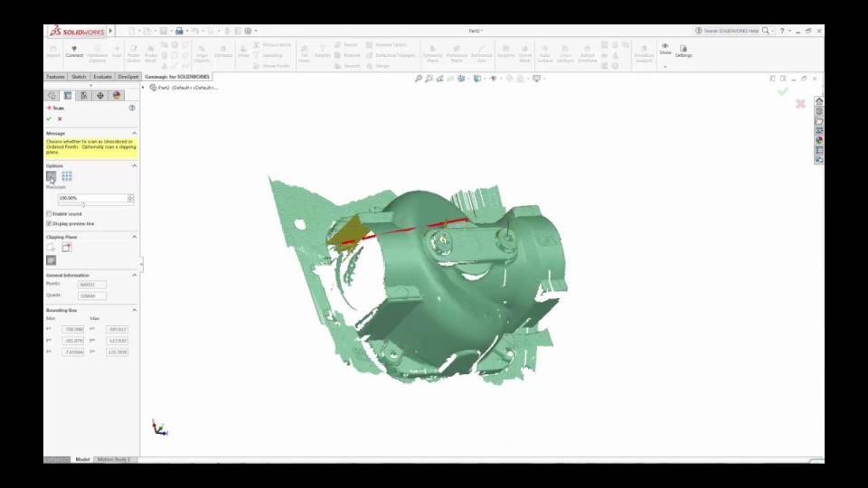Switch to the PropertyManager tab icon
This screenshot has height=488, width=868.
click(68, 96)
